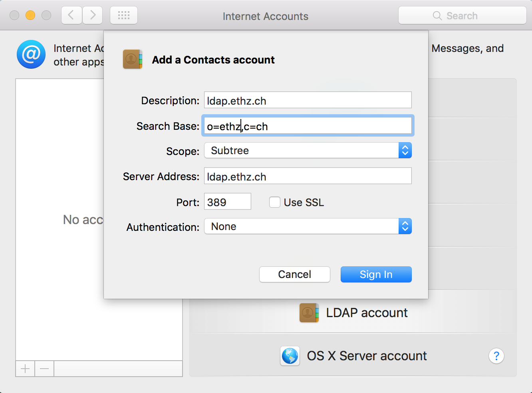This screenshot has height=393, width=532.
Task: Click the back navigation arrow
Action: (x=71, y=16)
